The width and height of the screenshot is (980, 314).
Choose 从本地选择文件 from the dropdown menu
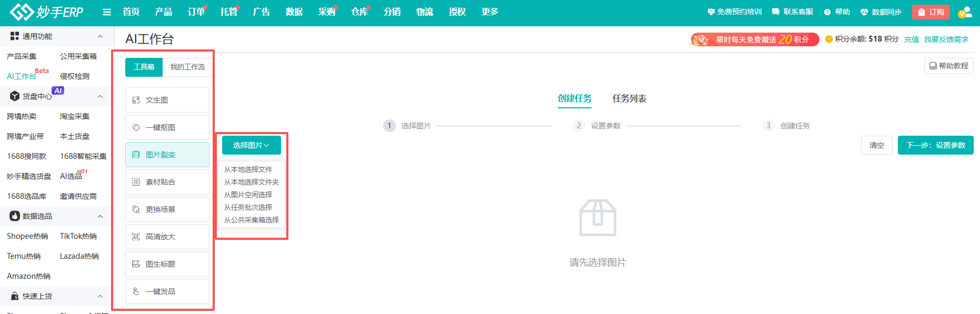pos(248,169)
